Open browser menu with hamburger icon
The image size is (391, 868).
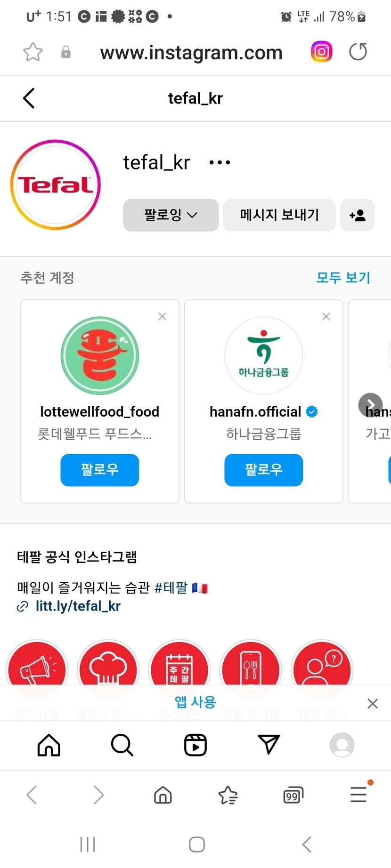pyautogui.click(x=358, y=795)
